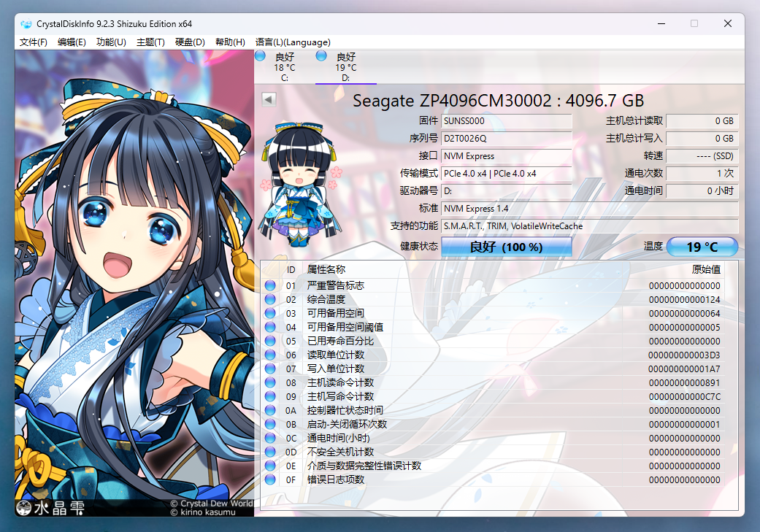Click the features field S.M.A.R.T., TRIM, VolatileWriteCache
Viewport: 760px width, 532px height.
click(590, 225)
